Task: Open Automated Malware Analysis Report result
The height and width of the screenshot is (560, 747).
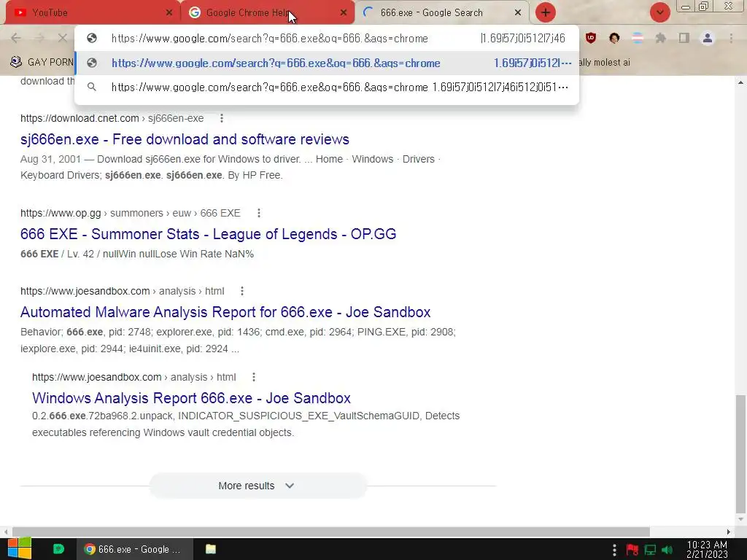Action: click(x=225, y=312)
